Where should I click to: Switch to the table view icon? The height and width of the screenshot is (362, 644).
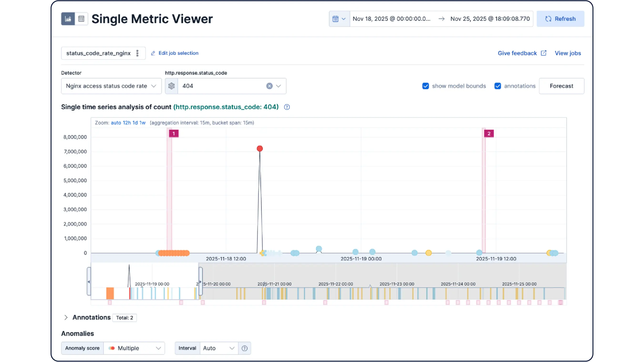tap(81, 19)
